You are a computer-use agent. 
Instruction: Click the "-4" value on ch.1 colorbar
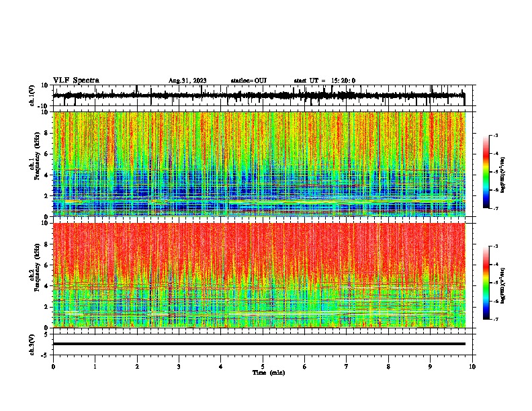click(x=495, y=153)
